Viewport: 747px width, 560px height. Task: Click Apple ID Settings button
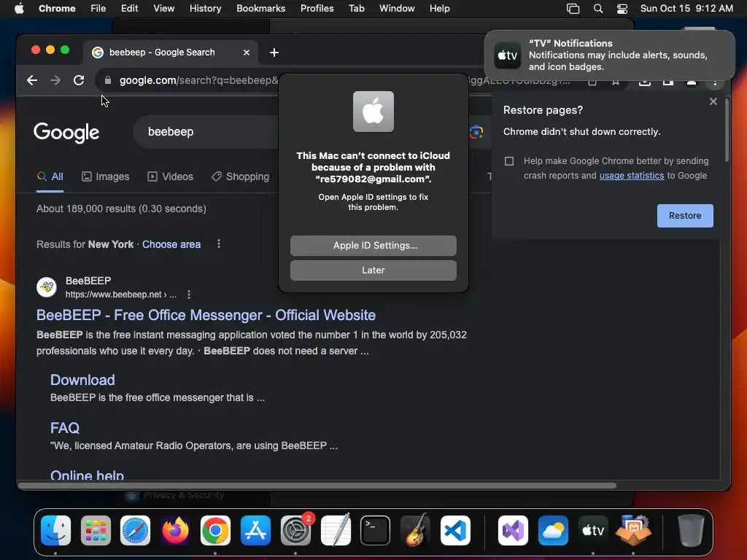click(373, 246)
